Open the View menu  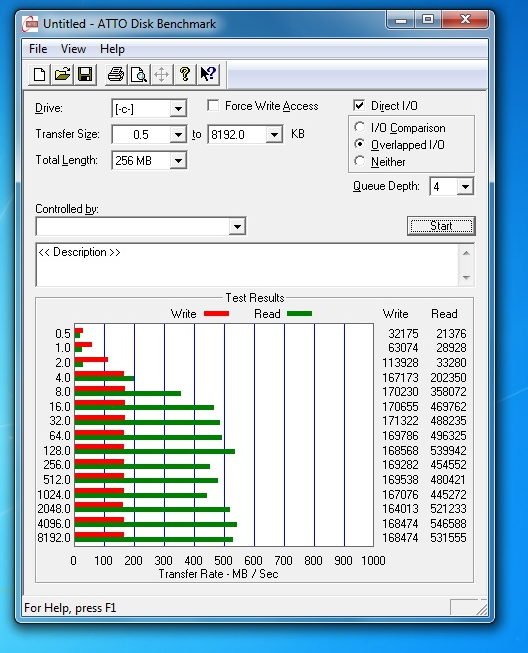pyautogui.click(x=73, y=49)
